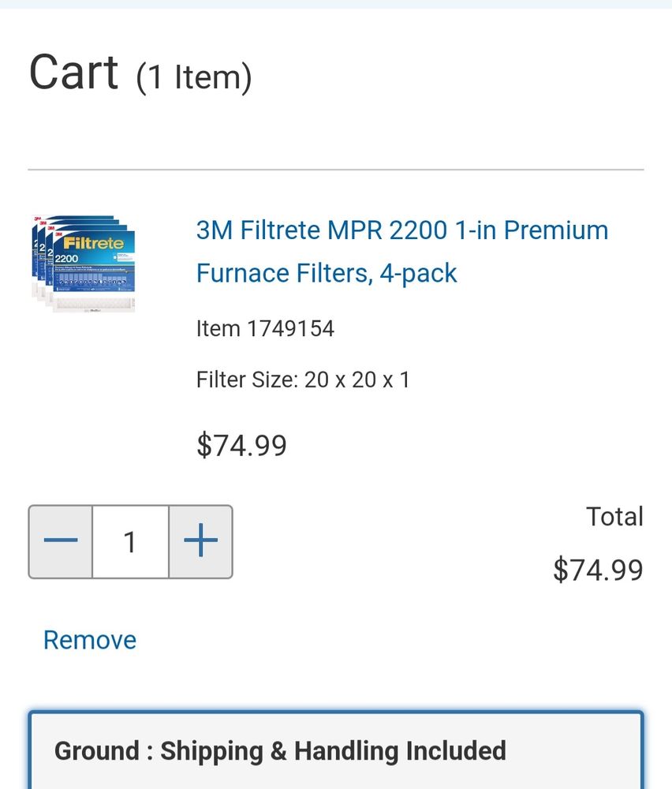Image resolution: width=672 pixels, height=789 pixels.
Task: Expand the Shipping & Handling Included section
Action: (x=336, y=750)
